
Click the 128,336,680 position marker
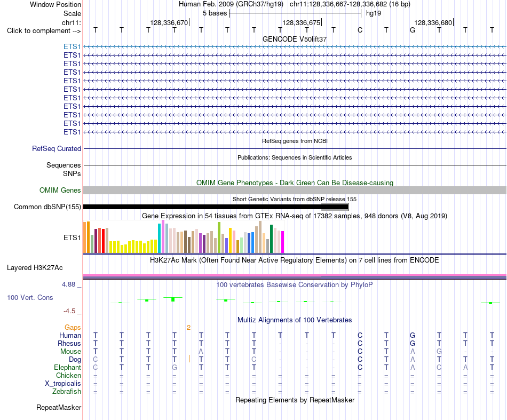click(x=433, y=22)
